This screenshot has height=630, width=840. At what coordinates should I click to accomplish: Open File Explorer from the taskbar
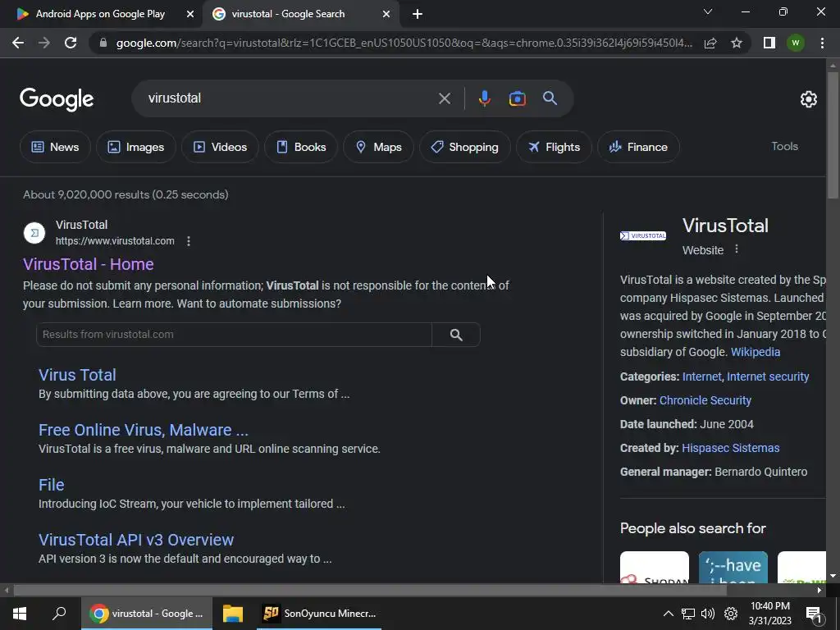coord(233,614)
